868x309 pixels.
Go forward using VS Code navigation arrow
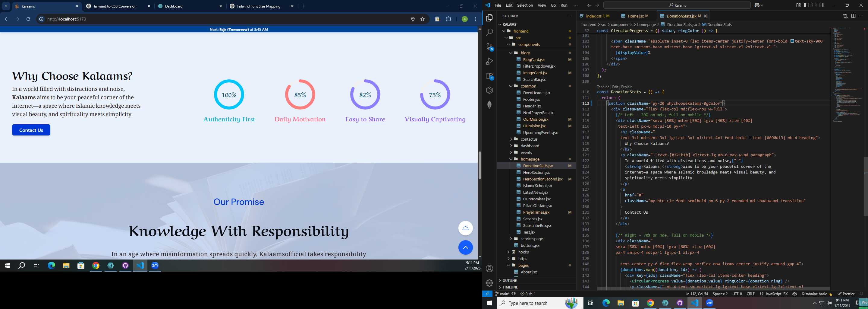(x=597, y=5)
